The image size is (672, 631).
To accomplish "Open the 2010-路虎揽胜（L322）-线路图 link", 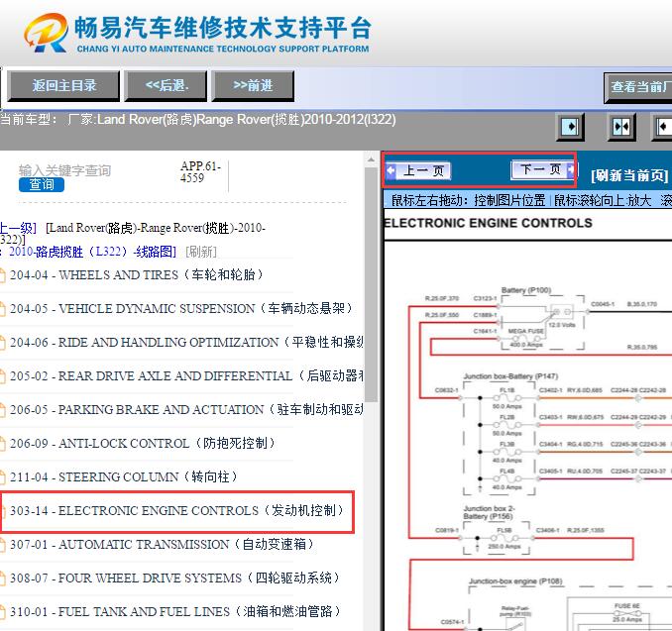I will click(92, 252).
